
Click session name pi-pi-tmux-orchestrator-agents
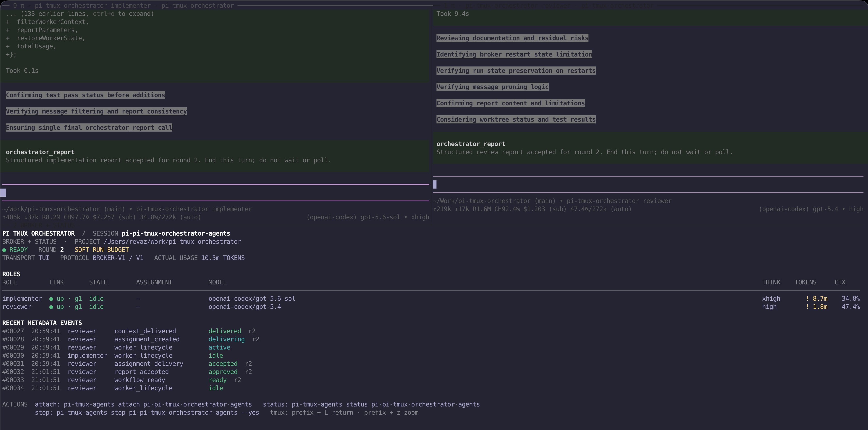(176, 234)
